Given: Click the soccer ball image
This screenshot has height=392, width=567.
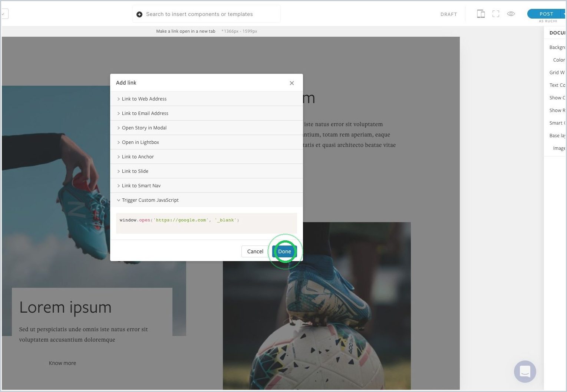Looking at the screenshot, I should point(317,306).
